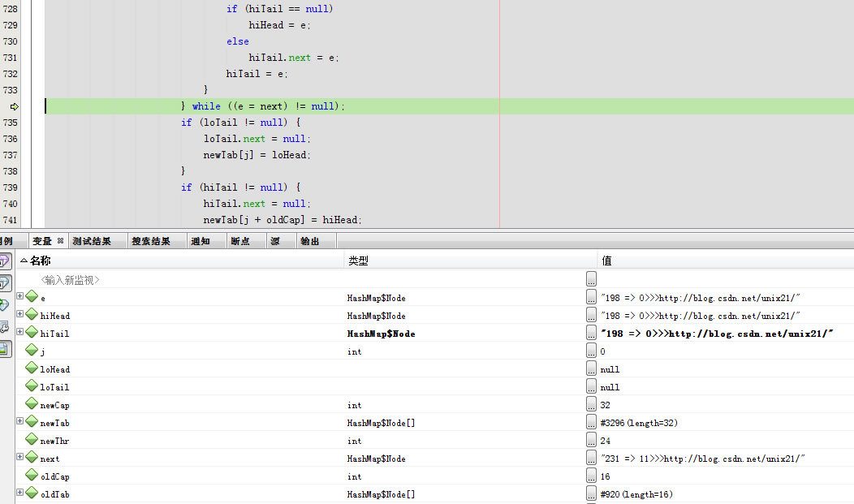Open the value editor button for e
This screenshot has width=854, height=504.
(x=592, y=296)
